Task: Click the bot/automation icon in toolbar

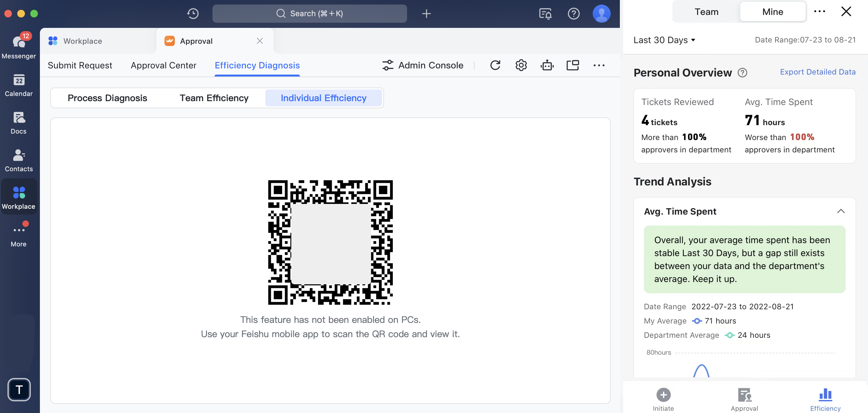Action: pyautogui.click(x=547, y=65)
